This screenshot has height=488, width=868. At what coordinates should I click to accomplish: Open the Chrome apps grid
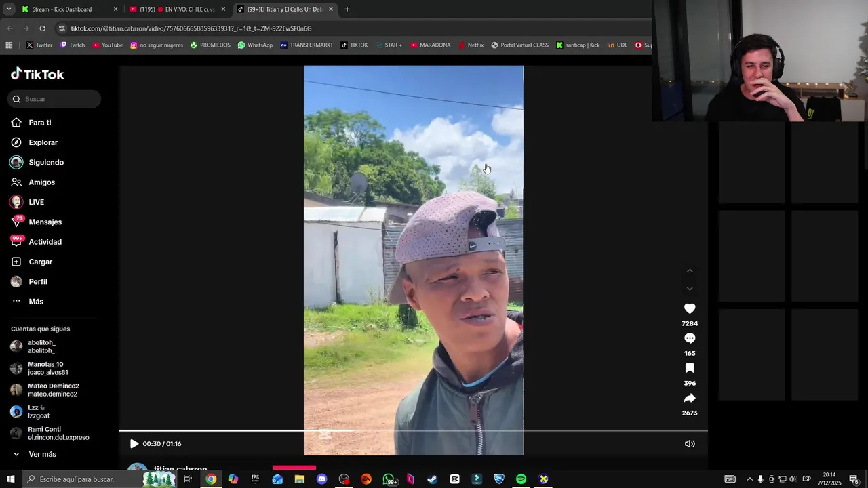(x=9, y=45)
